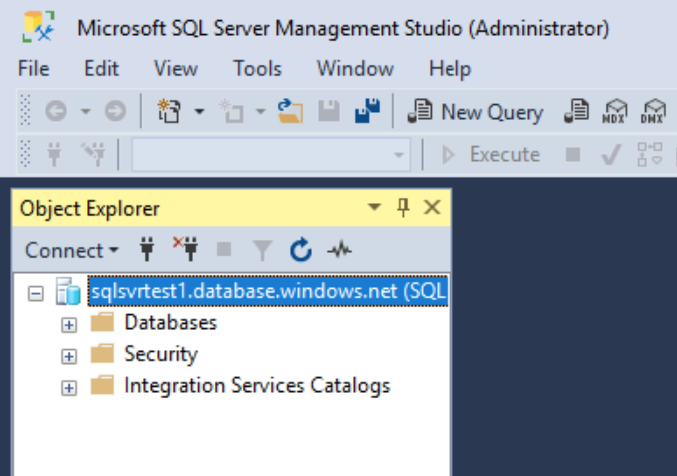Open the Tools menu
This screenshot has width=677, height=476.
257,69
